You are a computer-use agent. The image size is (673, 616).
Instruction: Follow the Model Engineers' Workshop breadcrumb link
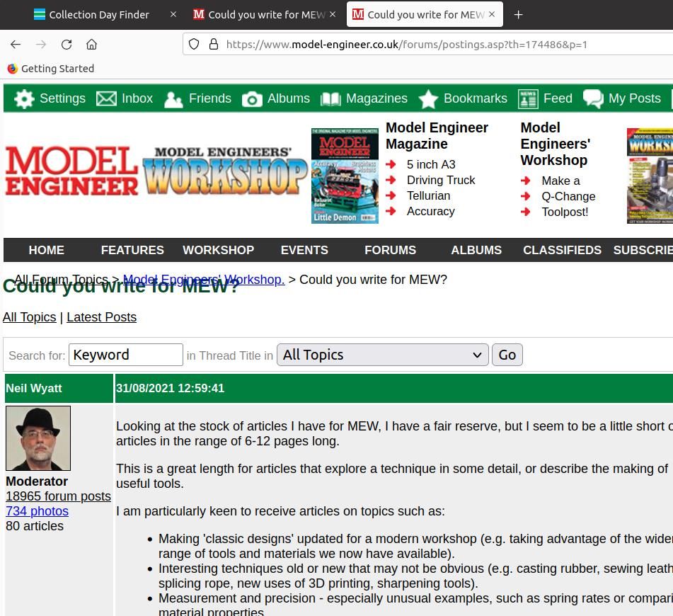click(204, 280)
